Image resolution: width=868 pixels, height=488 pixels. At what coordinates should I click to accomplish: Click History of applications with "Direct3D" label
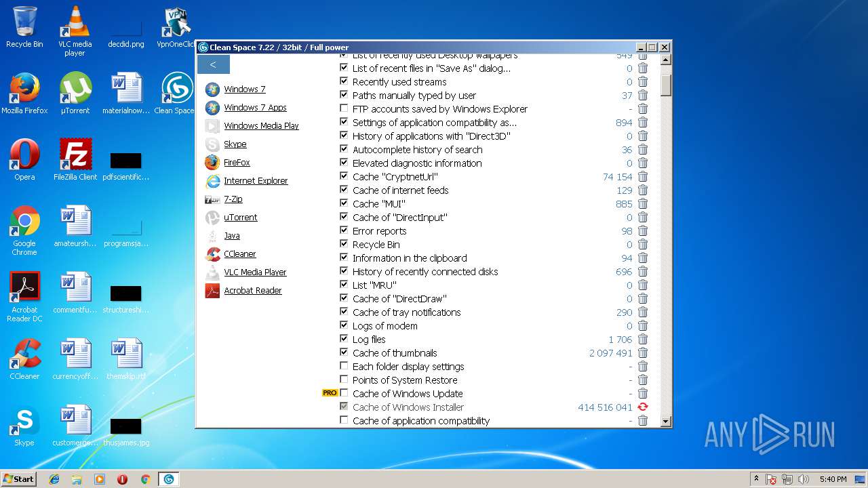pyautogui.click(x=431, y=136)
